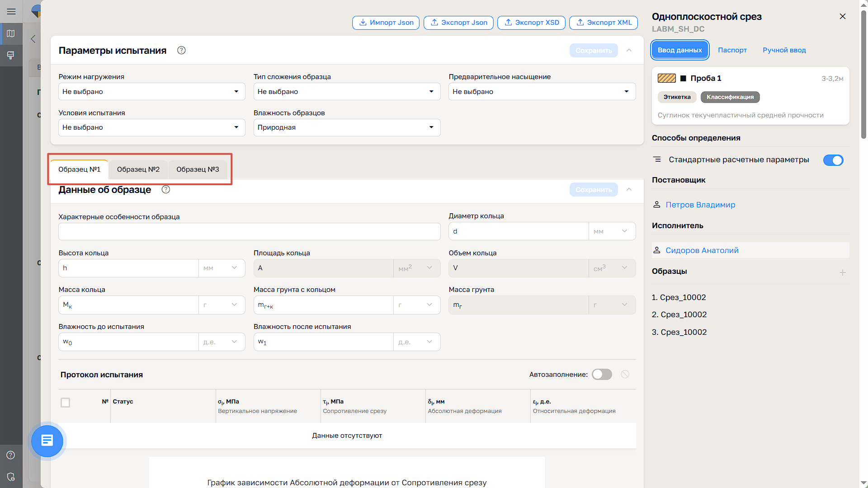Viewport: 868px width, 488px height.
Task: Add a sample with plus icon in Образцы
Action: click(842, 272)
